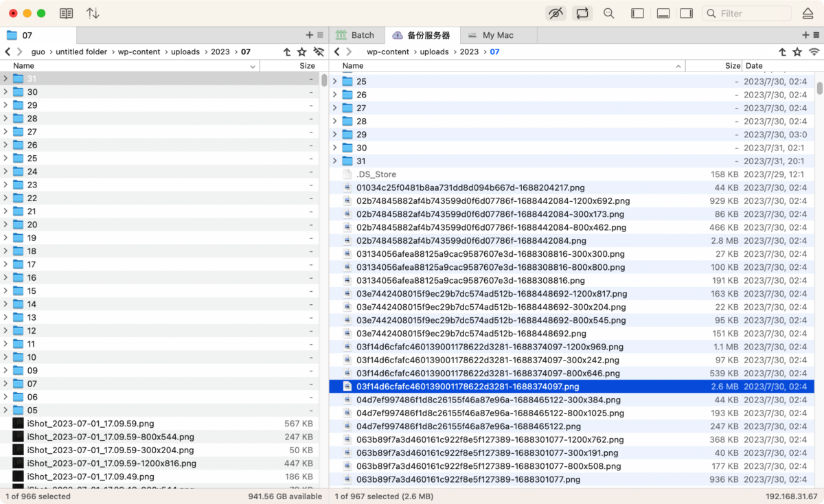824x504 pixels.
Task: Sort right pane by Size column
Action: pos(713,66)
